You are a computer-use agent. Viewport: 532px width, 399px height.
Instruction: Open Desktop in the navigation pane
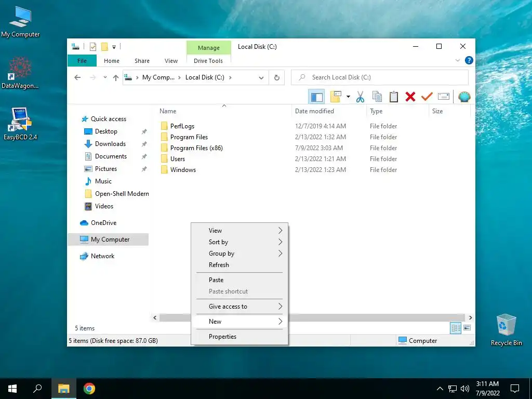[106, 131]
